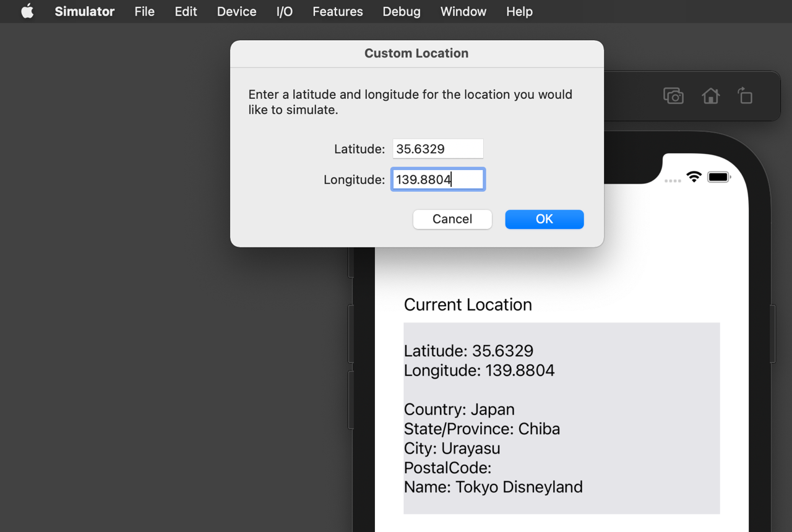Click 'Name: Tokyo Disneyland' text

(x=493, y=487)
